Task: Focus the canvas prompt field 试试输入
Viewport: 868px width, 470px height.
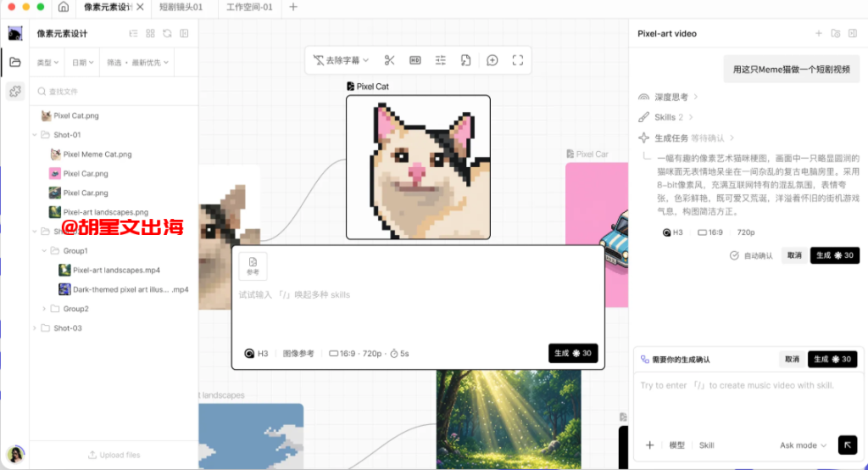Action: 418,295
